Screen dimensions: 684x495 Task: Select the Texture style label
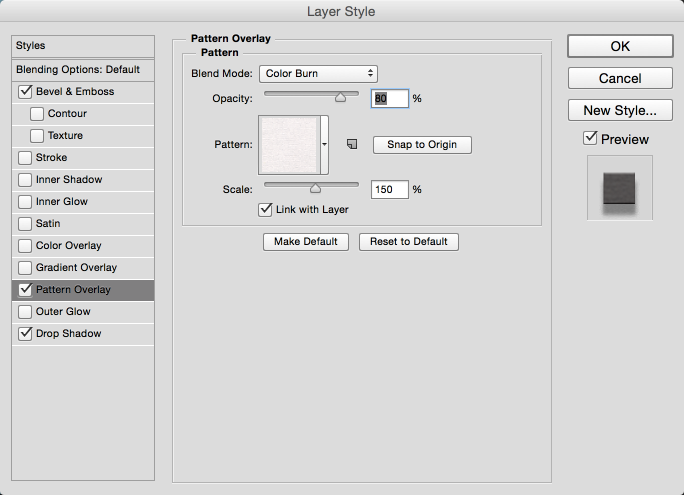pyautogui.click(x=65, y=136)
